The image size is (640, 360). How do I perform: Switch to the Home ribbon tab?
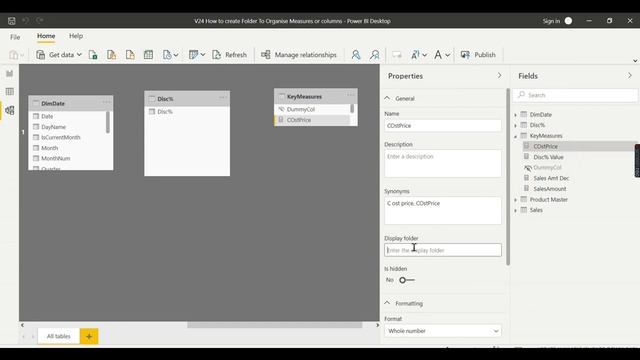[46, 36]
